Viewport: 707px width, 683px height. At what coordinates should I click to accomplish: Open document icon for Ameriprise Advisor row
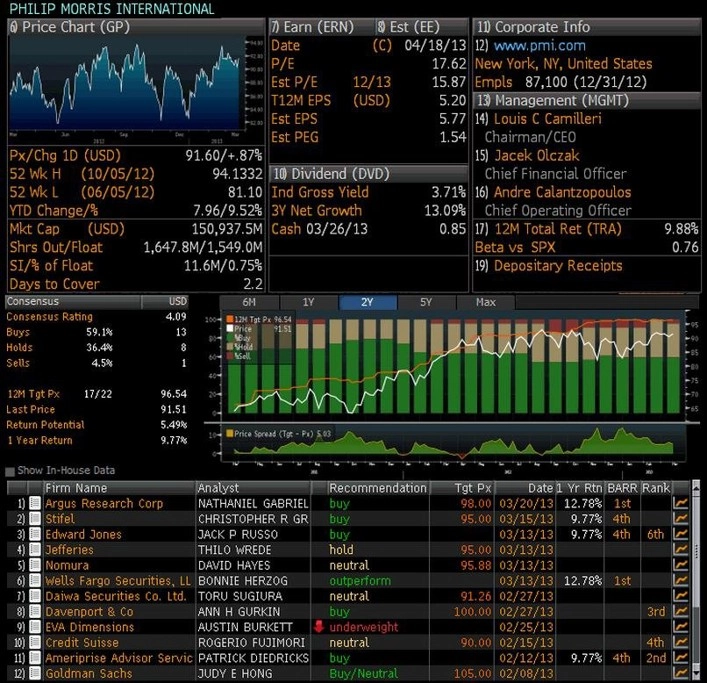[x=35, y=658]
